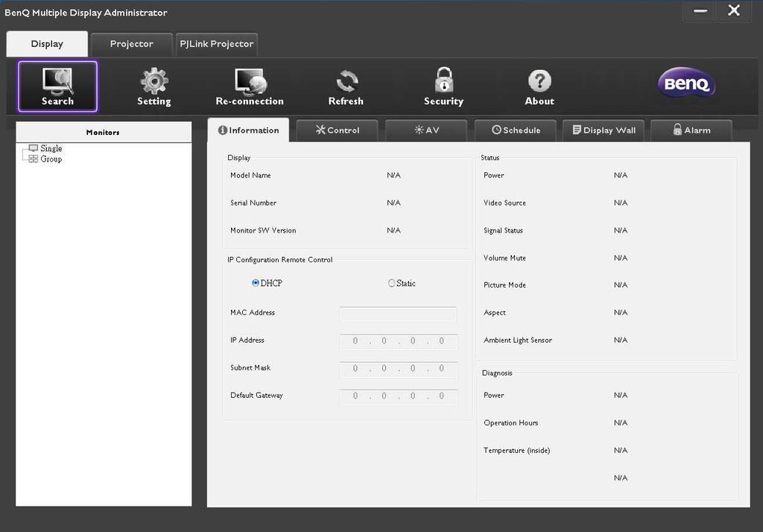
Task: Select Group tree row label
Action: coord(51,159)
